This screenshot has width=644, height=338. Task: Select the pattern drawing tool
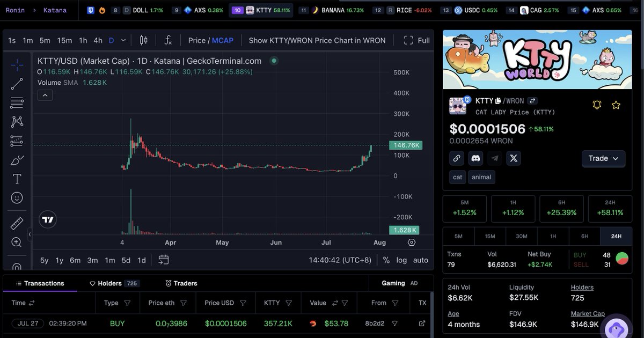[x=17, y=122]
